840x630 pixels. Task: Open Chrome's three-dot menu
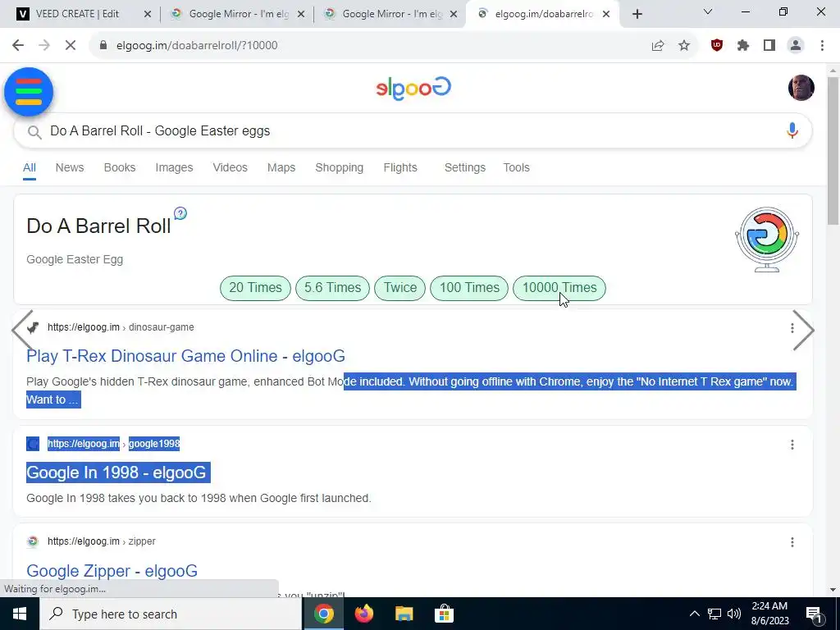point(822,46)
